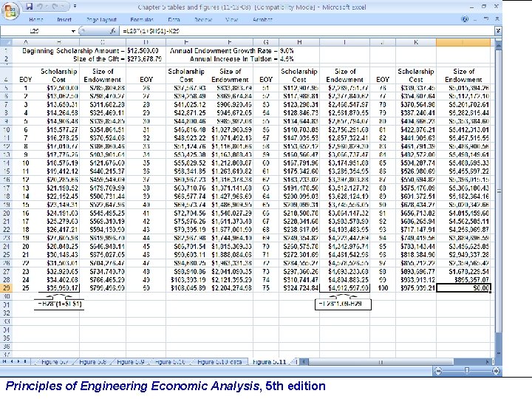Select cell showing $4,912,597.90

pyautogui.click(x=345, y=288)
